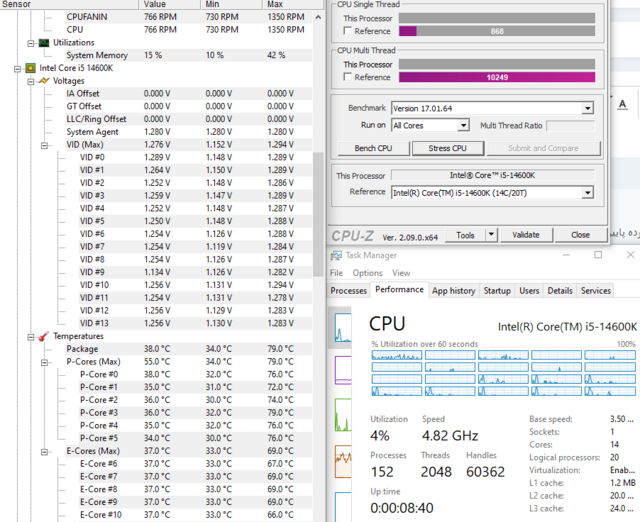Collapse the VID (Max) tree node
Viewport: 640px width, 522px height.
tap(44, 145)
